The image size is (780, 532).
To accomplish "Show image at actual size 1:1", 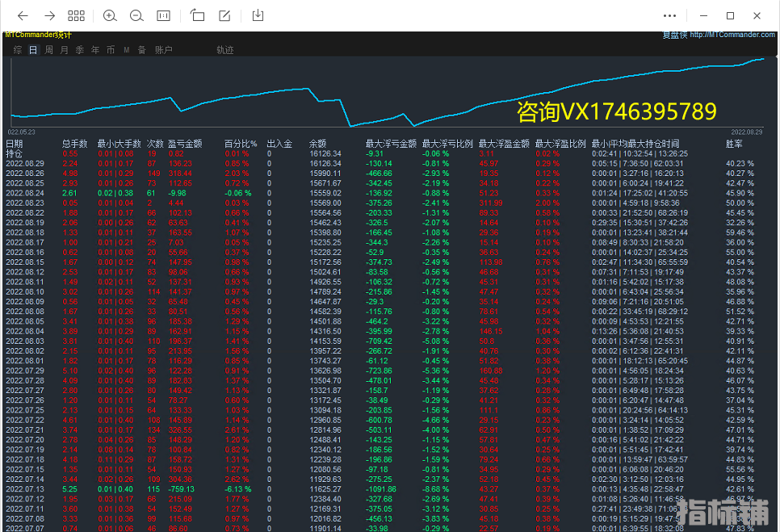I will (x=163, y=15).
